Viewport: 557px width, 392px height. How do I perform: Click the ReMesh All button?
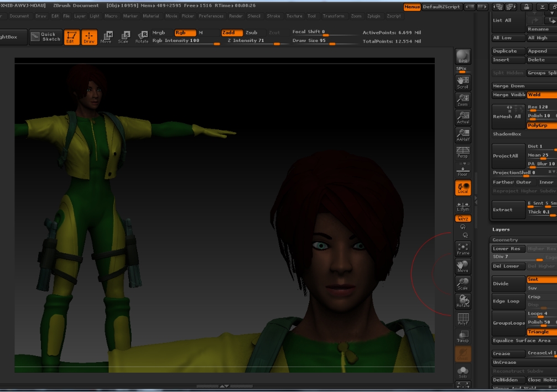click(508, 117)
